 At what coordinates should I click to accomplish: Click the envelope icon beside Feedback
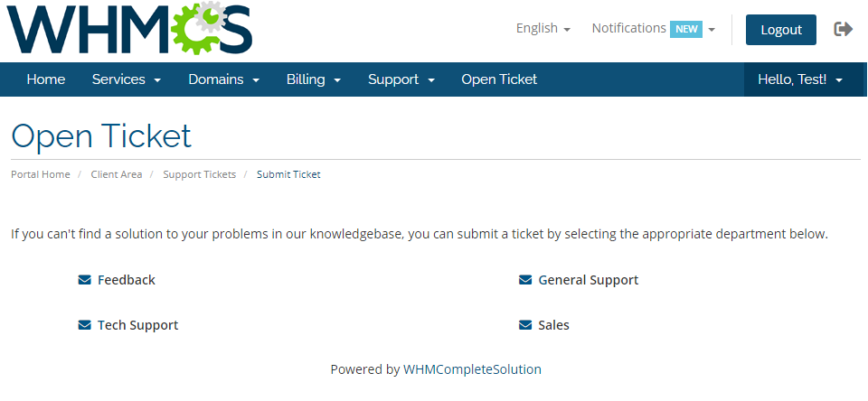(84, 280)
